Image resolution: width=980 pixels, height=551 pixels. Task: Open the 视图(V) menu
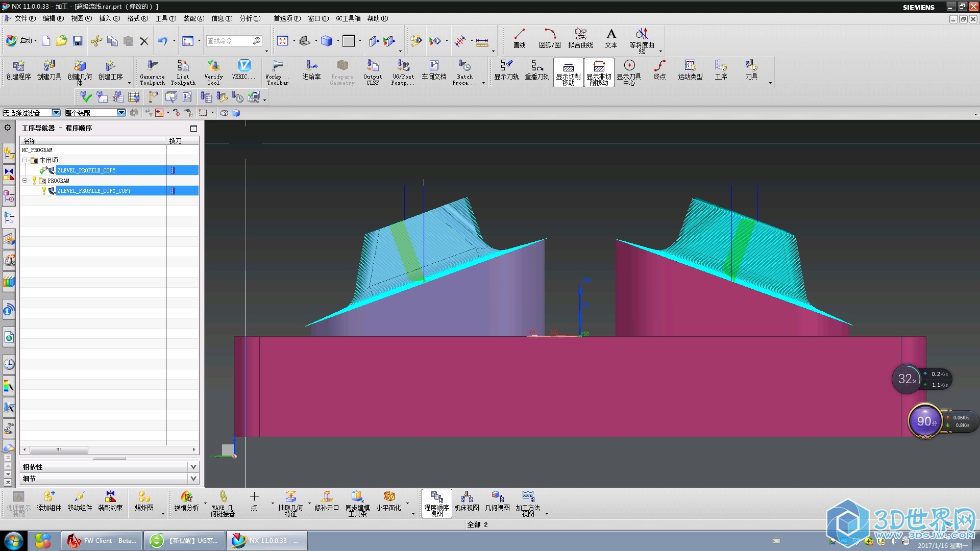pos(81,18)
